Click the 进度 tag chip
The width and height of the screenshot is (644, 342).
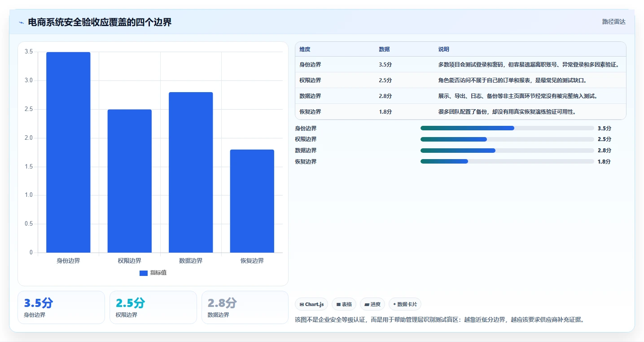[x=372, y=304]
